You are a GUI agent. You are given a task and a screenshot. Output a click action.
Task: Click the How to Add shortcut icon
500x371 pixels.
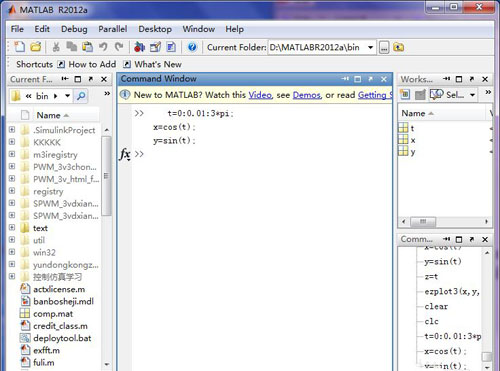(x=61, y=64)
